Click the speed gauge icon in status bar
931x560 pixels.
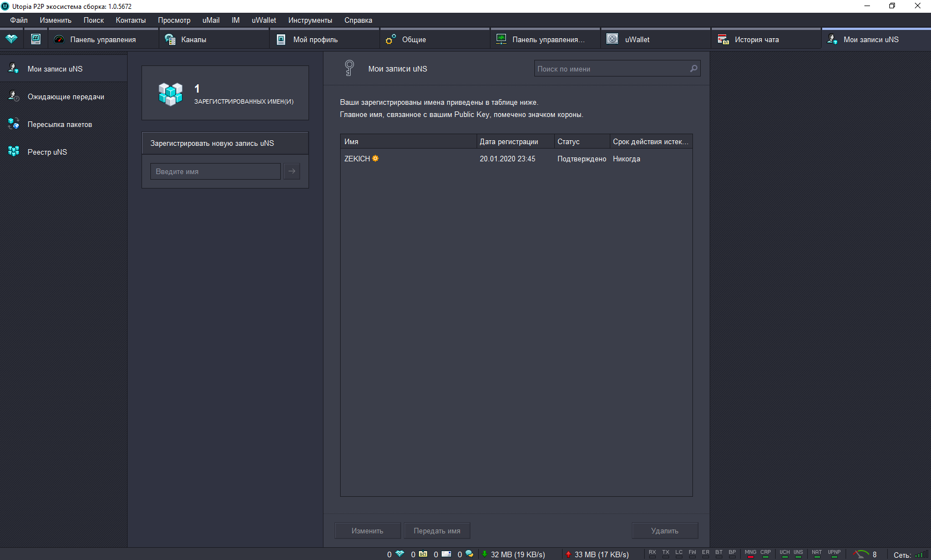861,554
